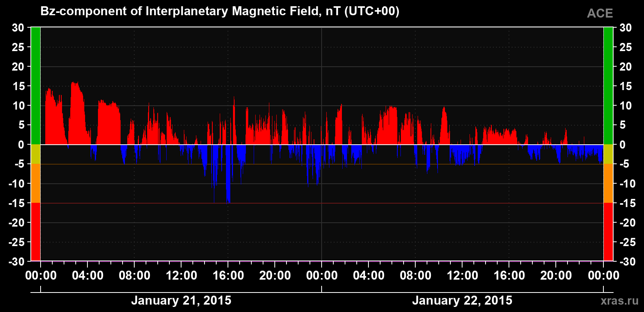This screenshot has height=312, width=644.
Task: Pick the "-20" value on the right axis
Action: (x=627, y=223)
